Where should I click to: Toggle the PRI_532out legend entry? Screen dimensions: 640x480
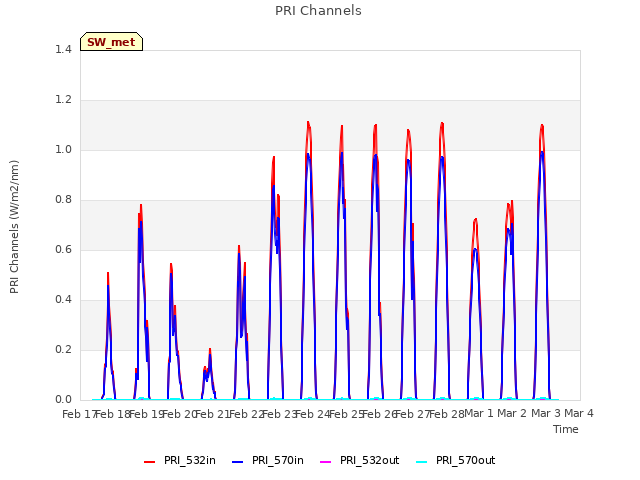pyautogui.click(x=360, y=460)
